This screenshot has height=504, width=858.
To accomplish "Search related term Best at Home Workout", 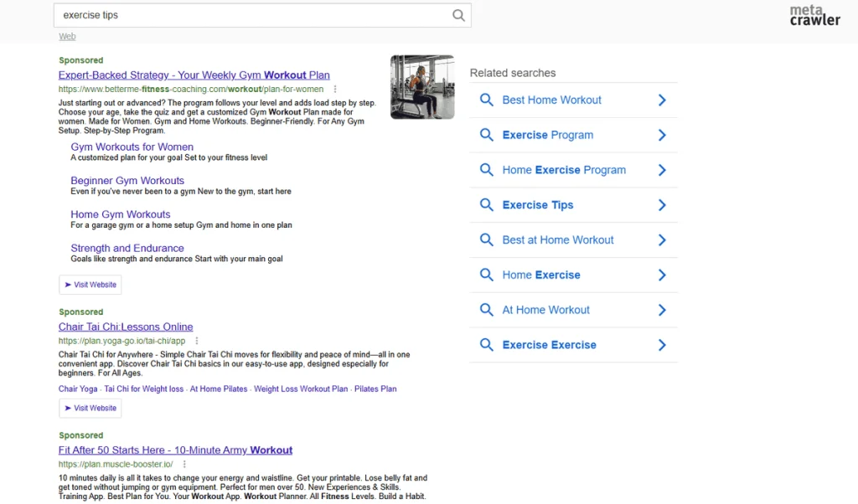I will click(558, 240).
